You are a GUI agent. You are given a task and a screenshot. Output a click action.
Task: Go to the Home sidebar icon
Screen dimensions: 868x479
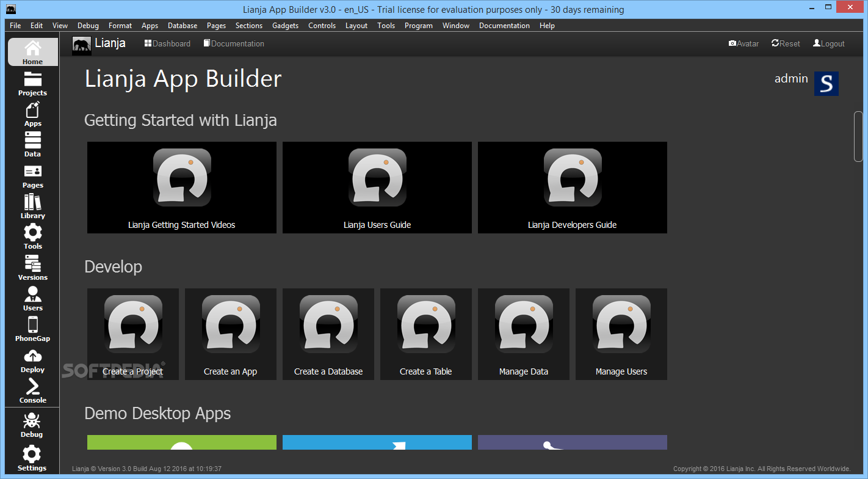[33, 52]
